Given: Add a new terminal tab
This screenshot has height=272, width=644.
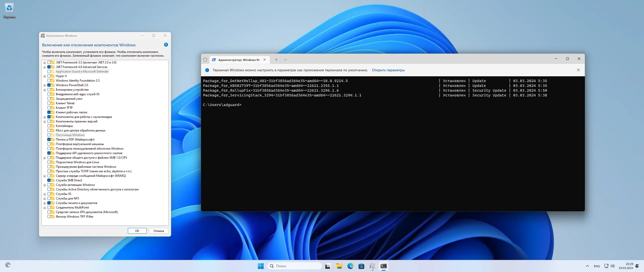Looking at the screenshot, I should (x=276, y=60).
